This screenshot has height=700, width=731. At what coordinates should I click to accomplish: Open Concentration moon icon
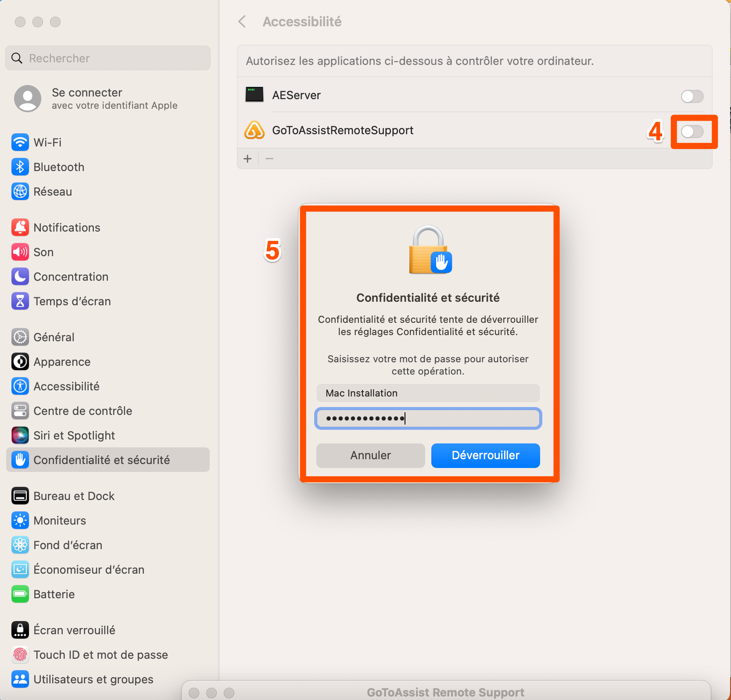(x=20, y=276)
